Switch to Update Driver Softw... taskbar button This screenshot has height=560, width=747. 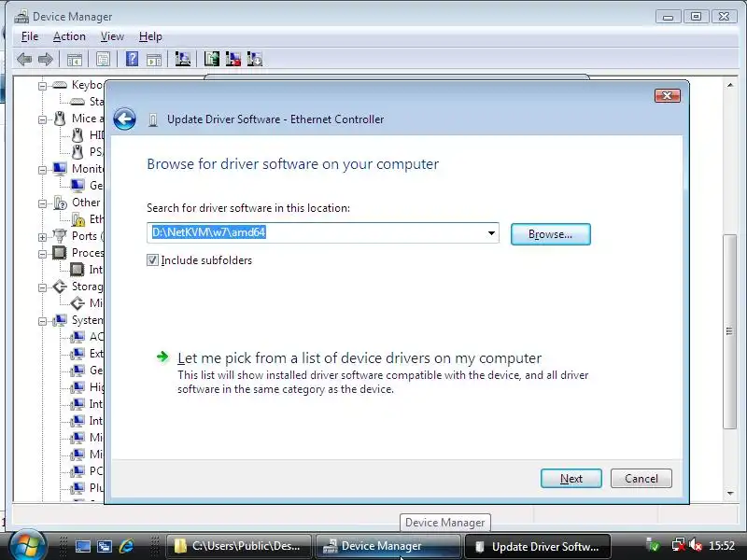538,546
